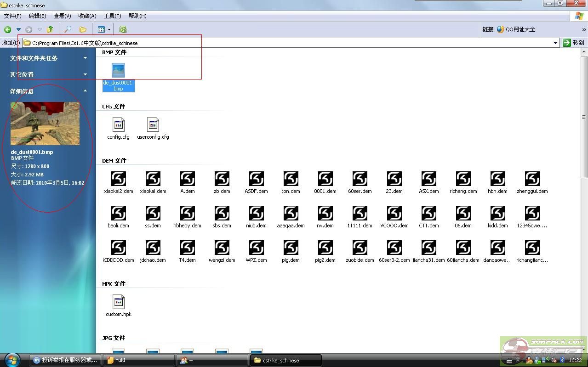
Task: Click the de_dust0001.bmp preview thumbnail
Action: (x=45, y=123)
